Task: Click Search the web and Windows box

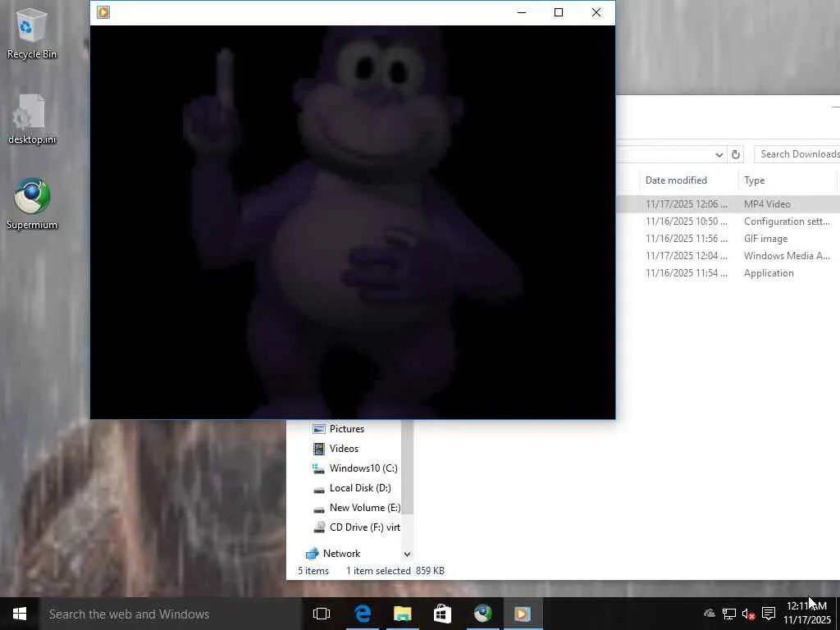Action: tap(171, 614)
